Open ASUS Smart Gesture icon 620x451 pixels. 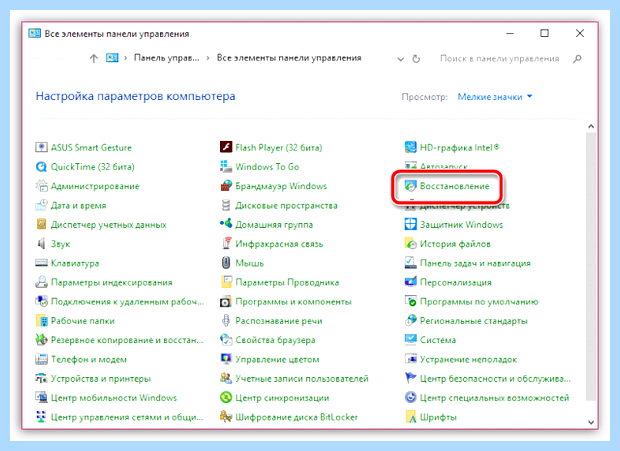tap(41, 147)
